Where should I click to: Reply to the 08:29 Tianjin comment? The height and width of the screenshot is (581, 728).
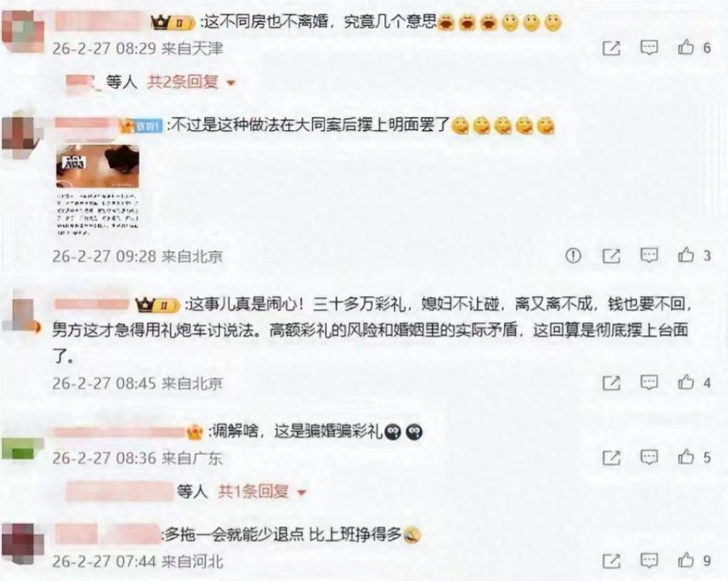[648, 48]
